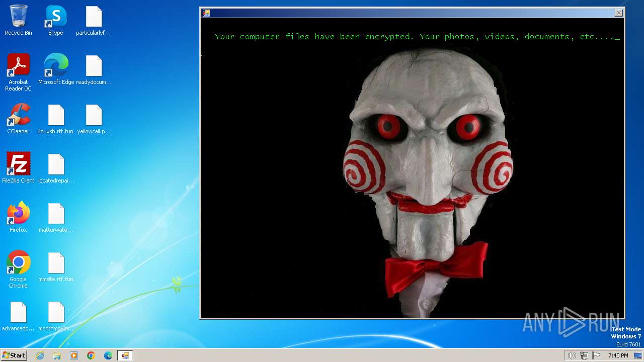Image resolution: width=644 pixels, height=362 pixels.
Task: Select the advancedp... desktop file
Action: pos(18,316)
